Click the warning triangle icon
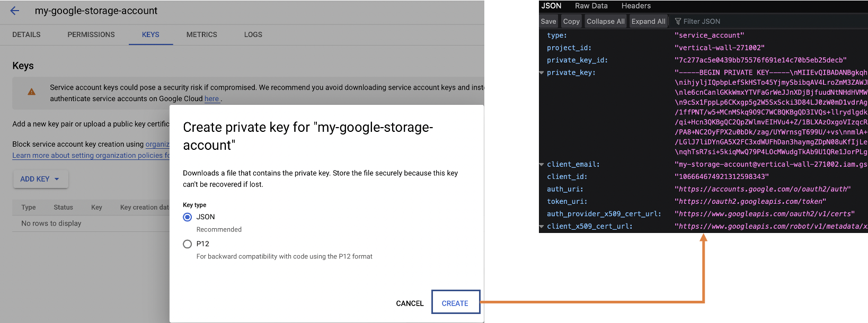This screenshot has width=868, height=323. pyautogui.click(x=32, y=92)
